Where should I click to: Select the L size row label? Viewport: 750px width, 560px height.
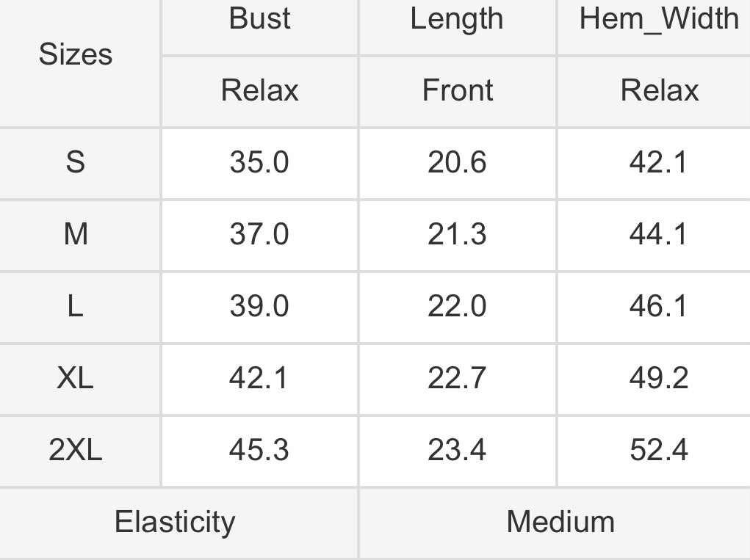[x=76, y=306]
